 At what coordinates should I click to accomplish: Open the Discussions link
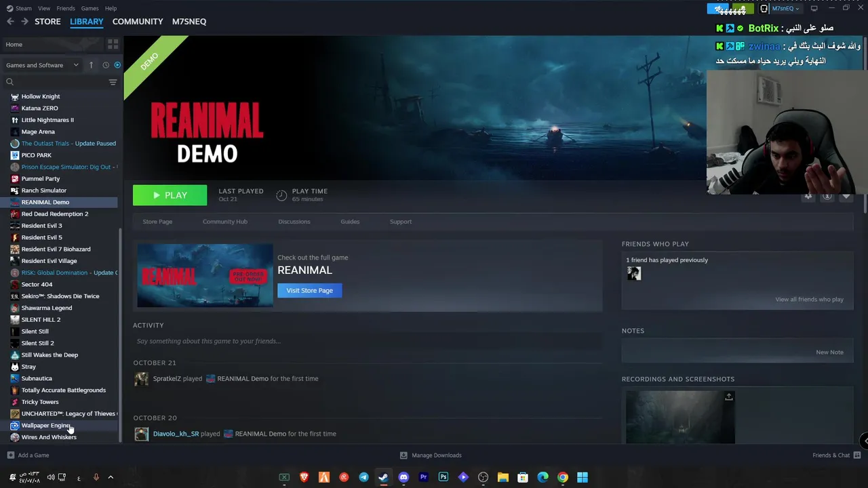pos(294,222)
